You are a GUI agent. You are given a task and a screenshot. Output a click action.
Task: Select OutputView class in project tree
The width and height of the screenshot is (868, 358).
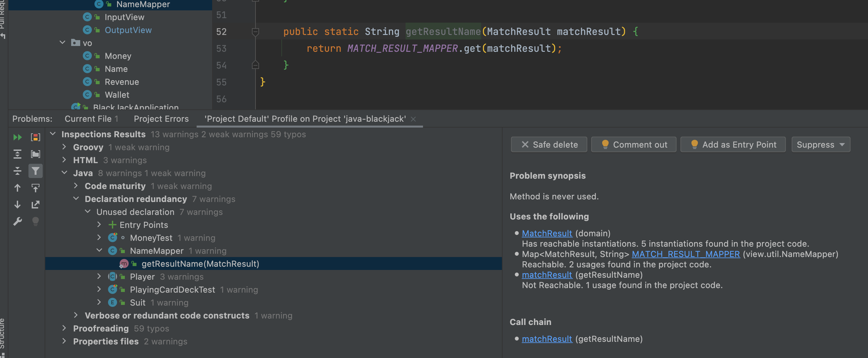coord(128,30)
